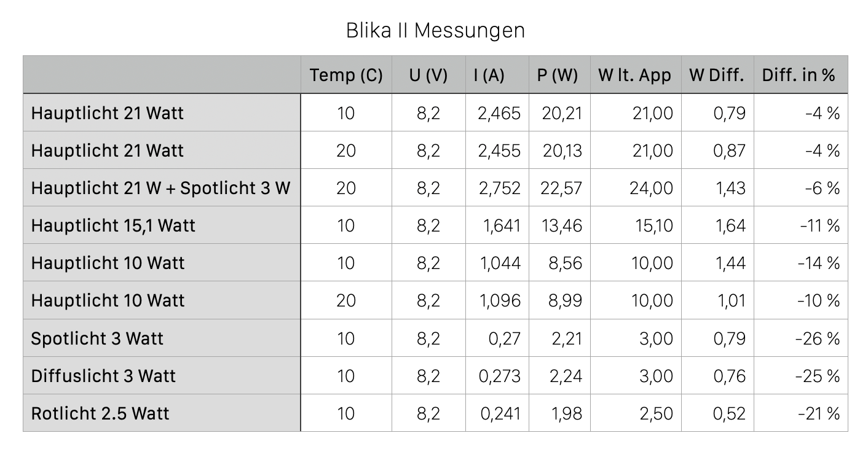The height and width of the screenshot is (457, 868).
Task: Click the app wattage cell showing 24,00
Action: pos(651,188)
